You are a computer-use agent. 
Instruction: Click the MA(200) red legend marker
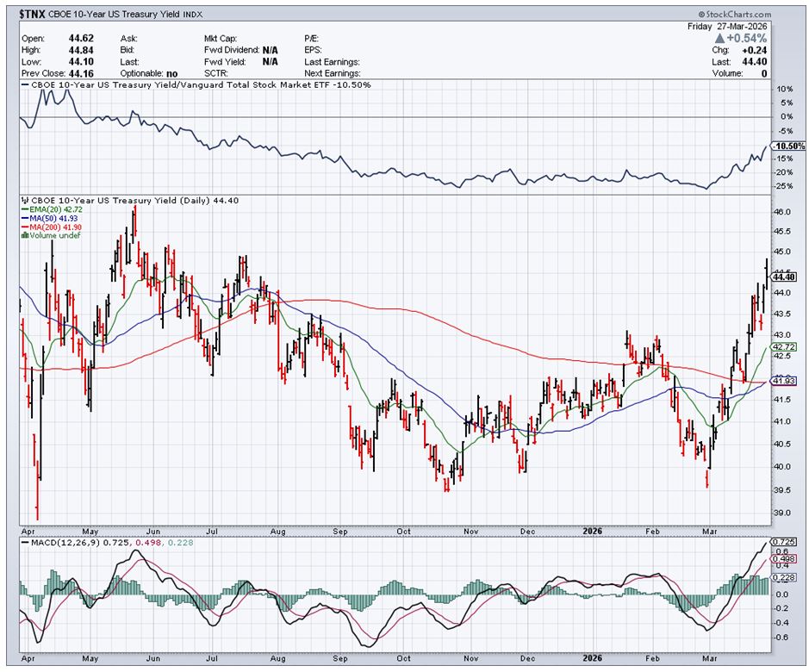tap(24, 228)
